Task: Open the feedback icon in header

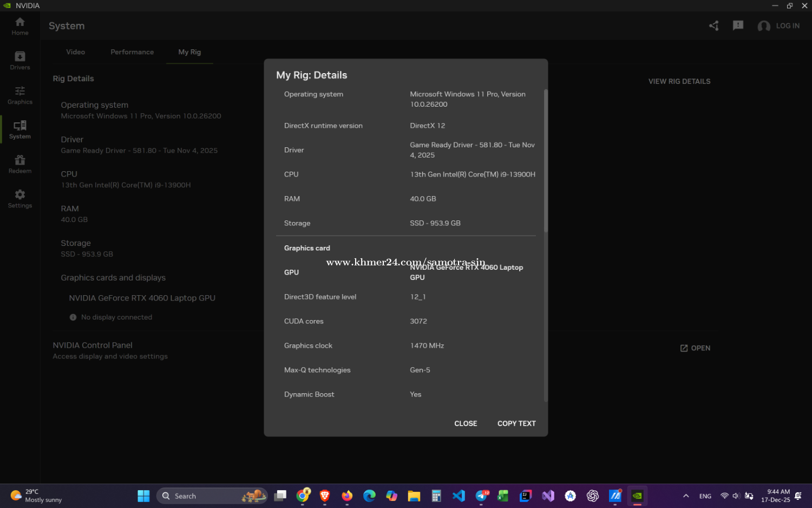Action: click(x=738, y=25)
